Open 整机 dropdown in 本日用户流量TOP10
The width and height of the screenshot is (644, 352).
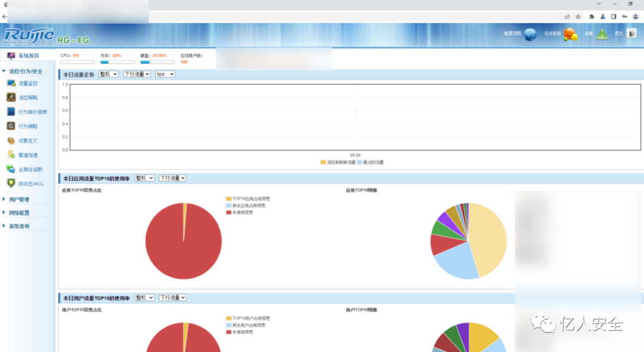pyautogui.click(x=144, y=297)
